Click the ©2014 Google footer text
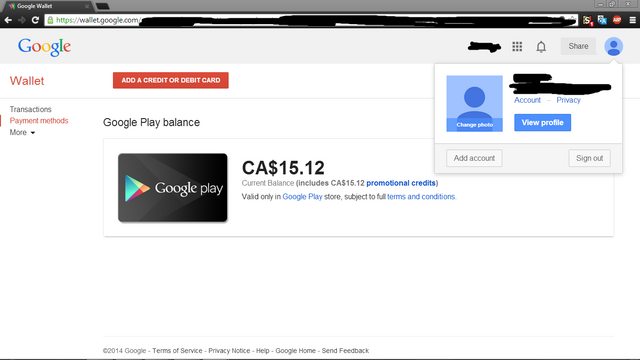 pos(124,351)
